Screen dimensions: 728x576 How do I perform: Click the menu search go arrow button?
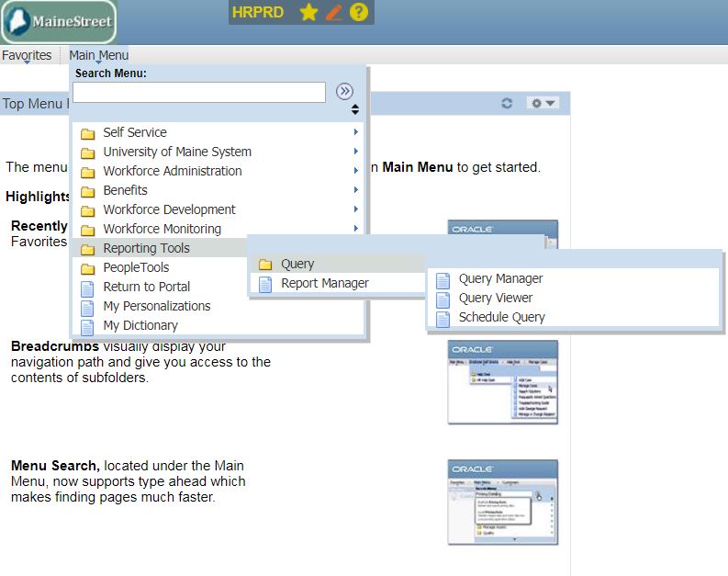click(x=344, y=91)
